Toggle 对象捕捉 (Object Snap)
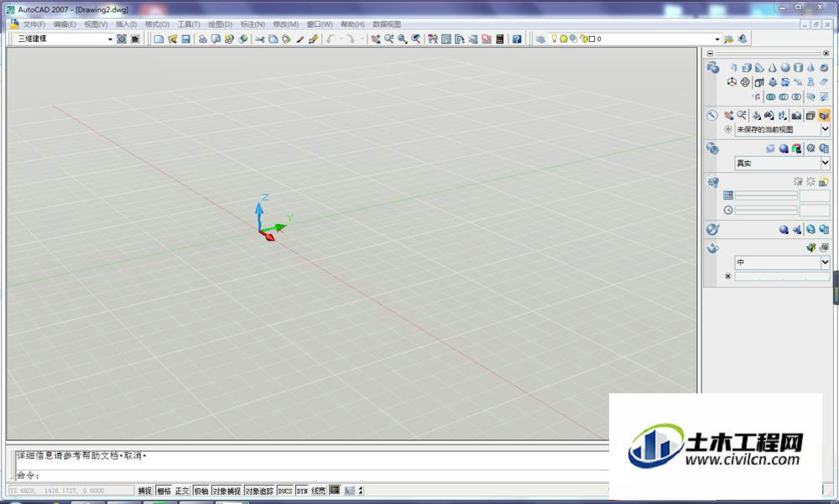The width and height of the screenshot is (839, 504). pos(227,491)
